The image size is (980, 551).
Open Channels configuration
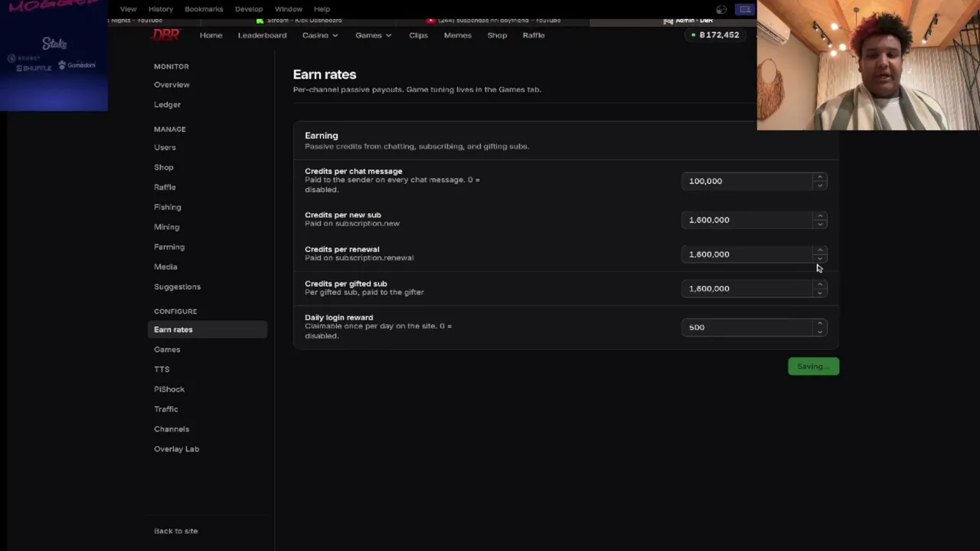point(171,429)
